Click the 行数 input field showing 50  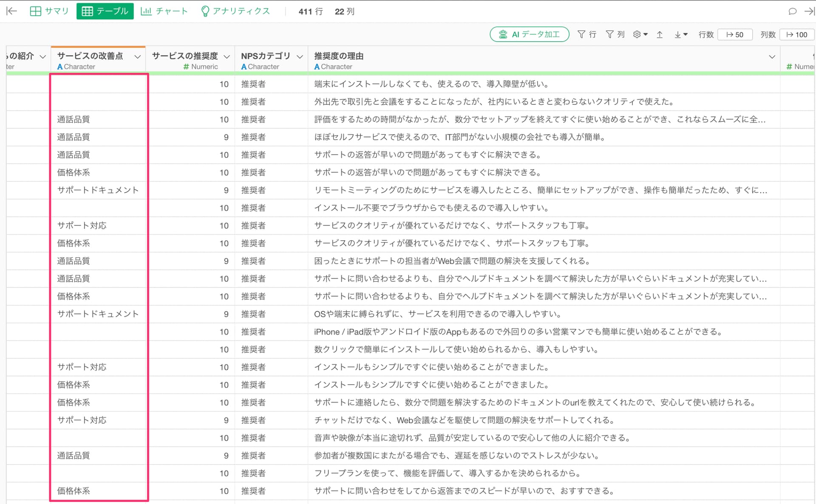pyautogui.click(x=735, y=34)
